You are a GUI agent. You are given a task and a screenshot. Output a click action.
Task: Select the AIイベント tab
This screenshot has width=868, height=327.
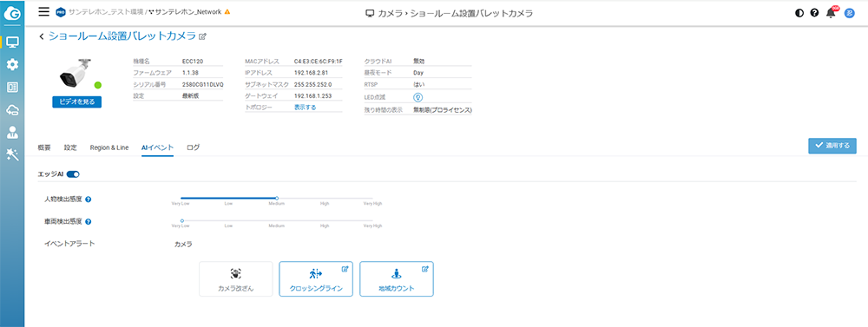(x=158, y=147)
